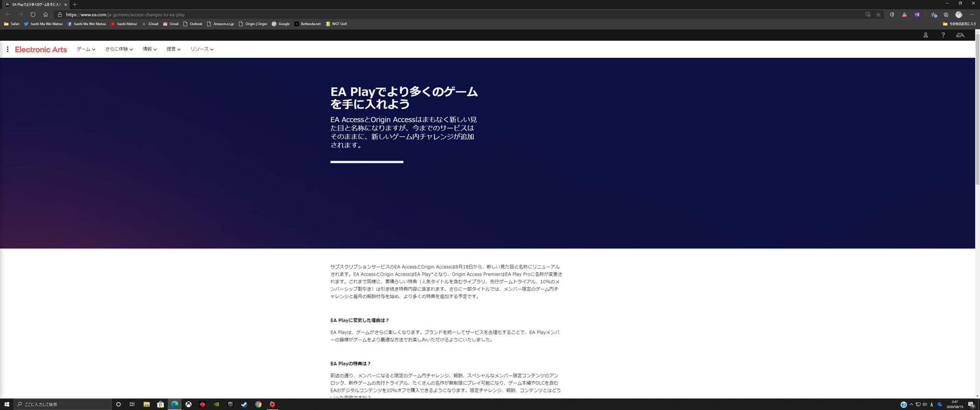The image size is (980, 410).
Task: Open the favorites list button
Action: [x=934, y=14]
